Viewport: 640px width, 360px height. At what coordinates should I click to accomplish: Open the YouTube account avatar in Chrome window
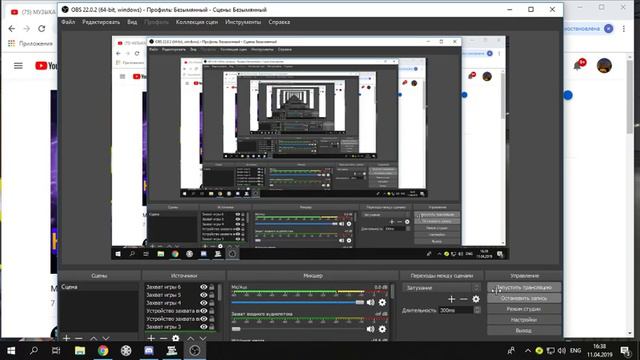(604, 66)
